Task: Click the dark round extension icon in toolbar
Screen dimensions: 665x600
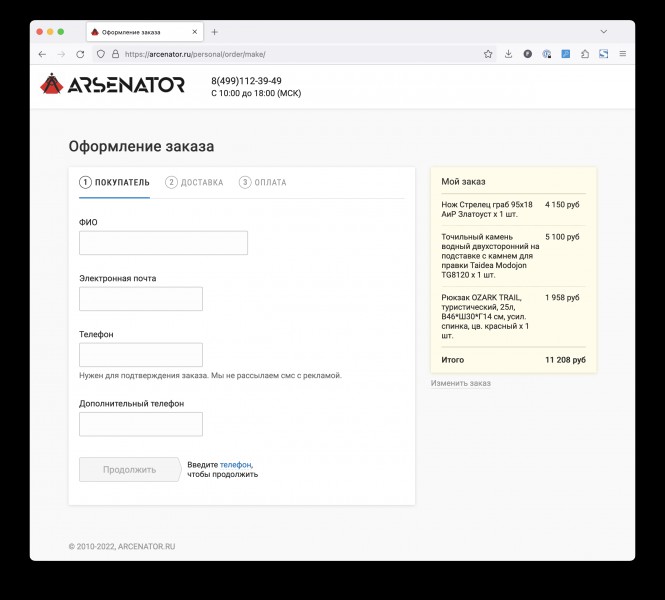Action: point(528,54)
